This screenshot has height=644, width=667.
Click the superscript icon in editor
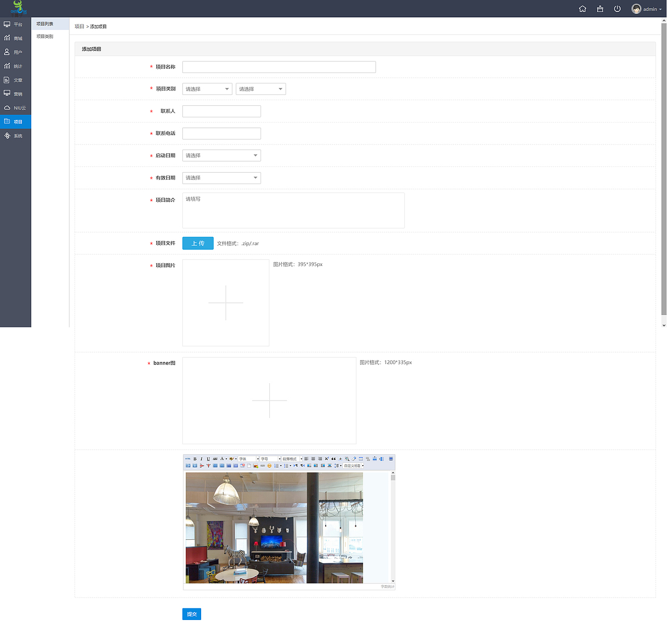click(327, 459)
